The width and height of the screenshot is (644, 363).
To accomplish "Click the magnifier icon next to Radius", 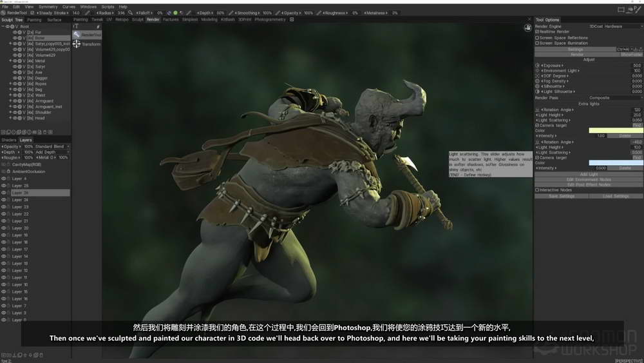I will [130, 13].
